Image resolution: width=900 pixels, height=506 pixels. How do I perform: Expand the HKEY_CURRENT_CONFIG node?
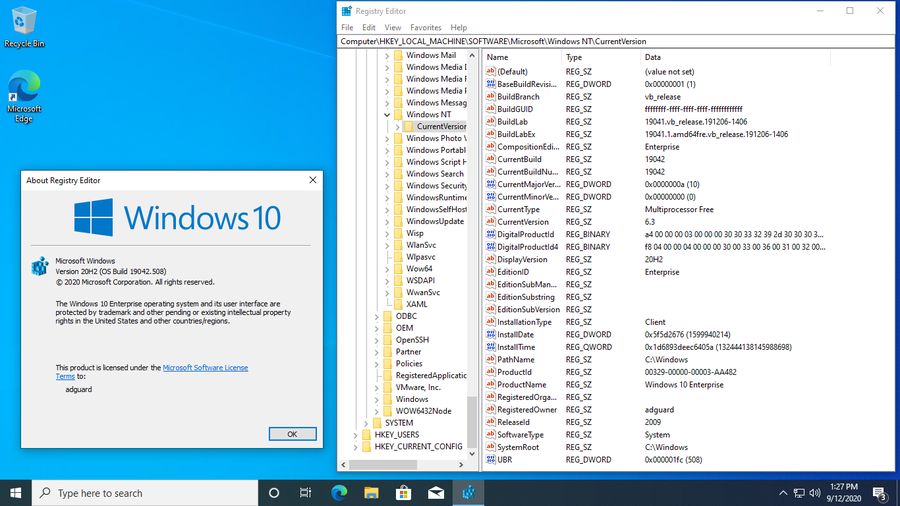click(x=355, y=446)
